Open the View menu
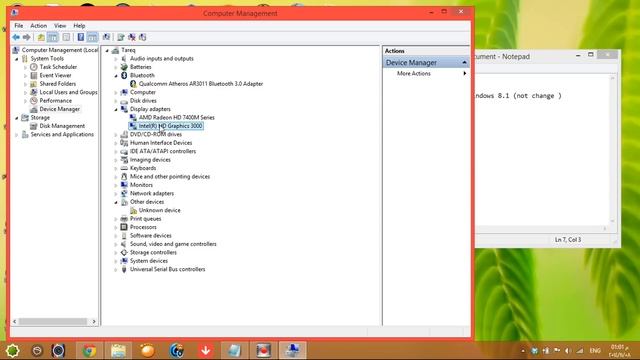 60,25
